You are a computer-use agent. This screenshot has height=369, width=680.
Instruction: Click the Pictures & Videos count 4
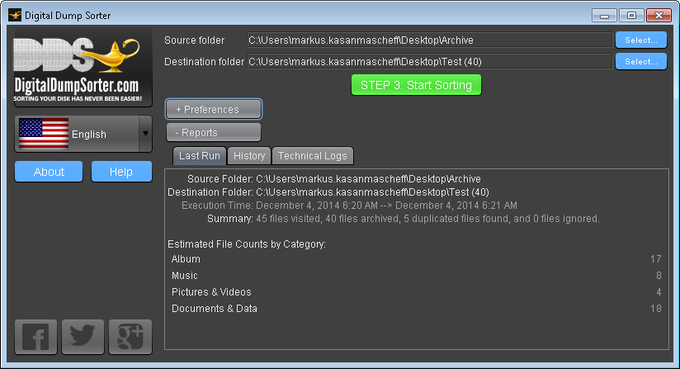click(x=659, y=292)
